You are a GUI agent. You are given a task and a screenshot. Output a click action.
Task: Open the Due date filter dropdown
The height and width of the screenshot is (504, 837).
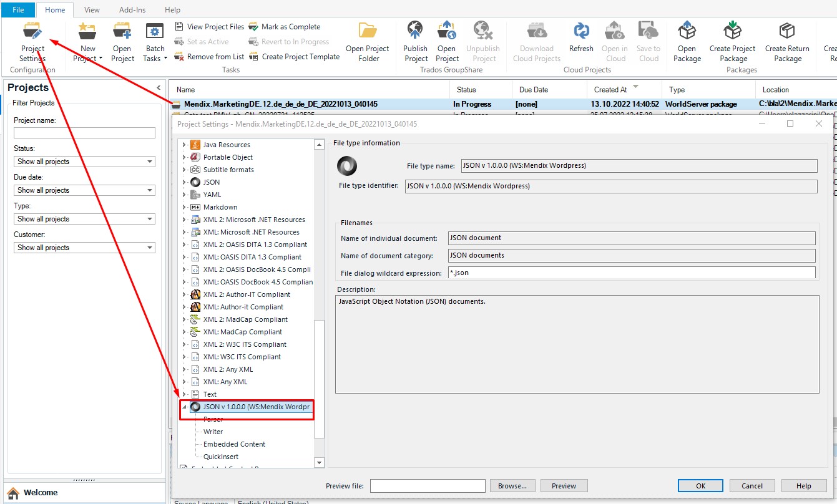[x=84, y=190]
